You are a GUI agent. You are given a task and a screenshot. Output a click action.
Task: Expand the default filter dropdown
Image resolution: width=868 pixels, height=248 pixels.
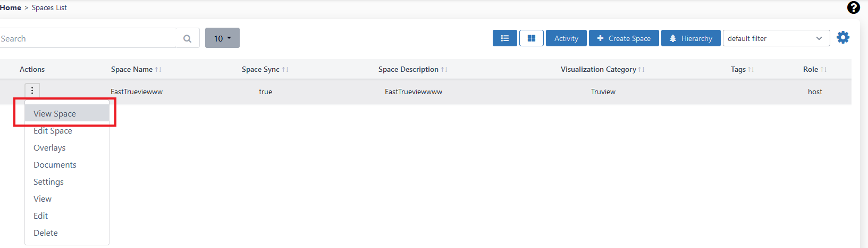tap(776, 38)
